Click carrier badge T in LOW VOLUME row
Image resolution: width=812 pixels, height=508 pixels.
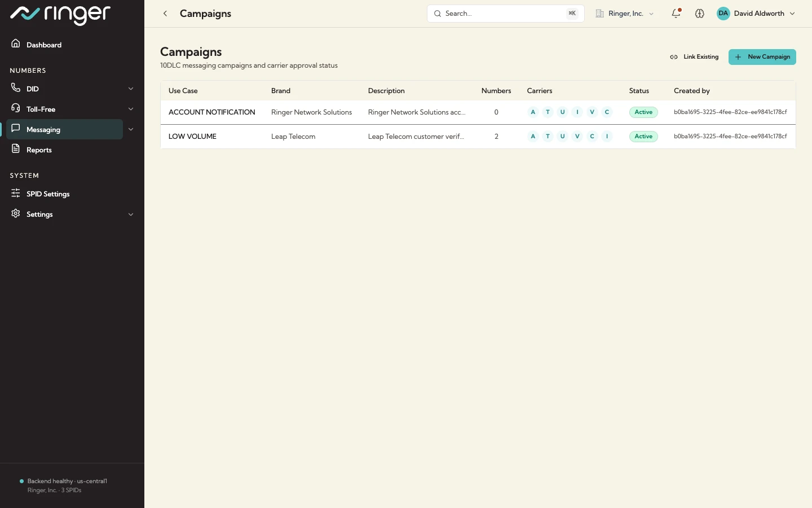point(548,136)
